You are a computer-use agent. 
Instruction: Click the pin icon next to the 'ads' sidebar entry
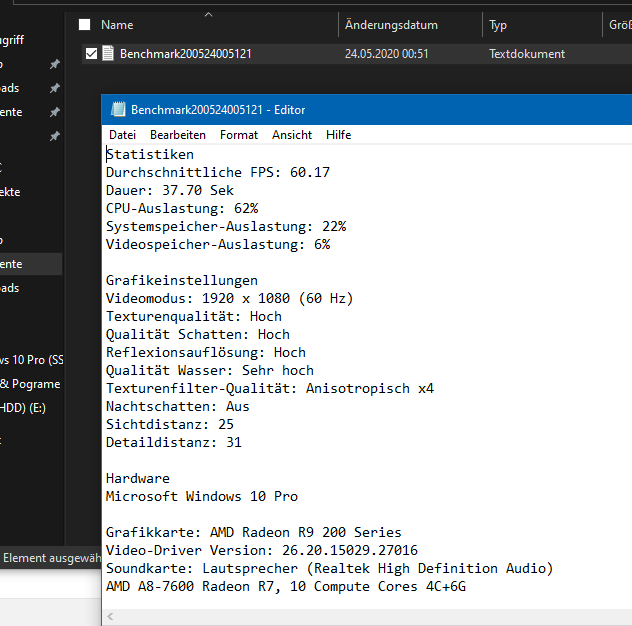point(54,88)
